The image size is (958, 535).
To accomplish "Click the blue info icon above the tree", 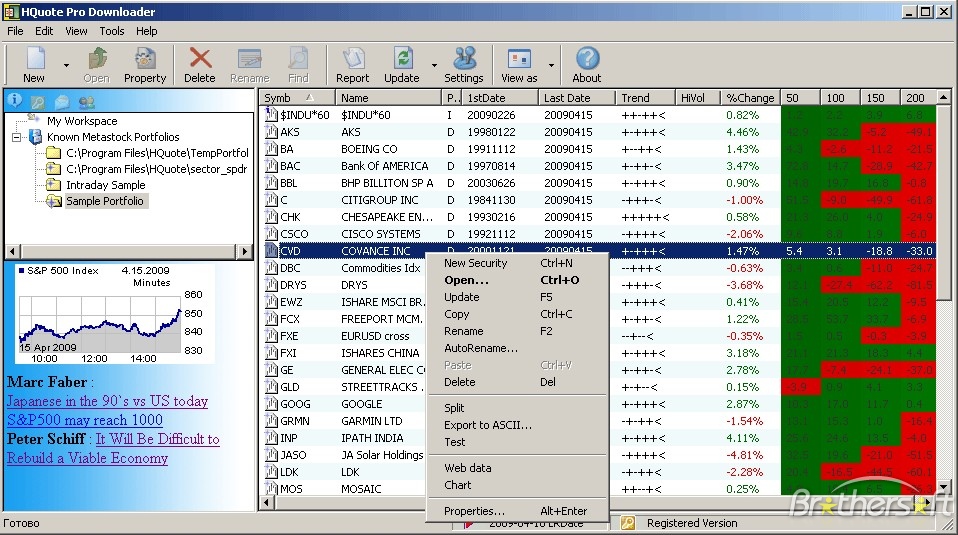I will pos(15,100).
